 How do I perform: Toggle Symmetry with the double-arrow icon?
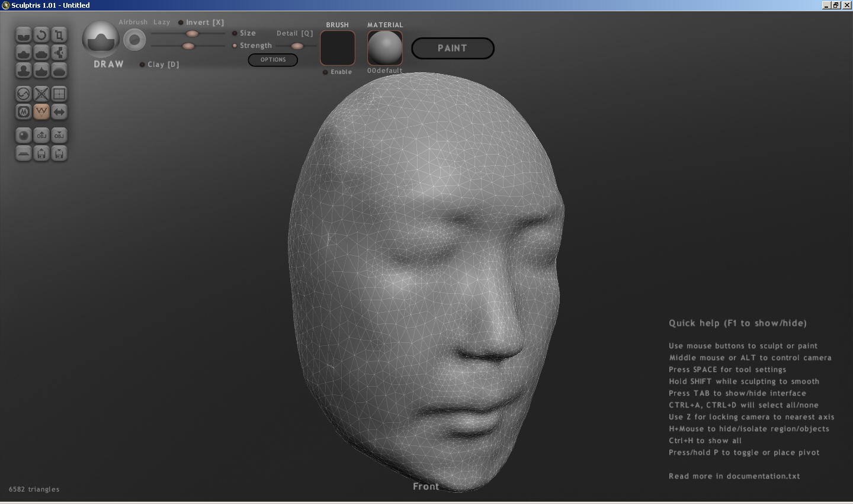point(59,111)
